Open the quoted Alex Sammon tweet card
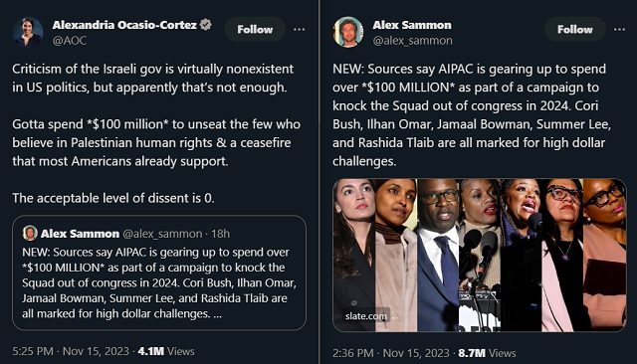637x364 pixels. [x=159, y=273]
